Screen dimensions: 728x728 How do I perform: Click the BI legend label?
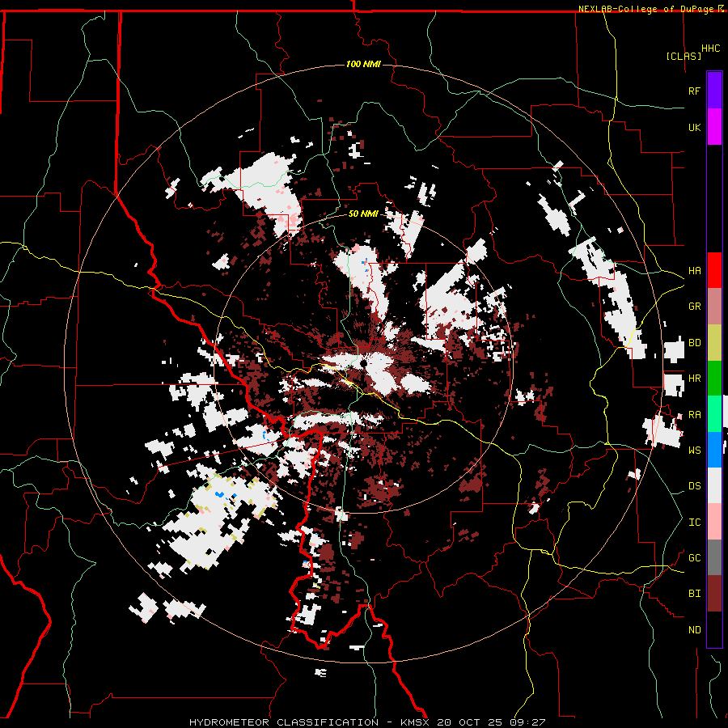point(694,594)
